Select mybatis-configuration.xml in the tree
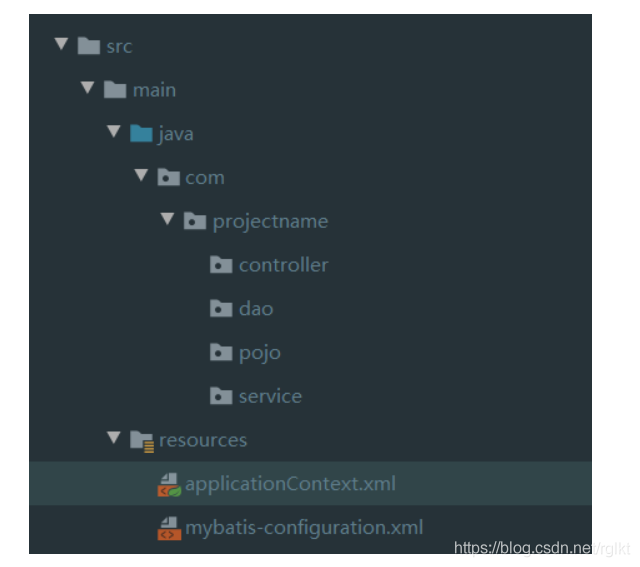 (304, 527)
